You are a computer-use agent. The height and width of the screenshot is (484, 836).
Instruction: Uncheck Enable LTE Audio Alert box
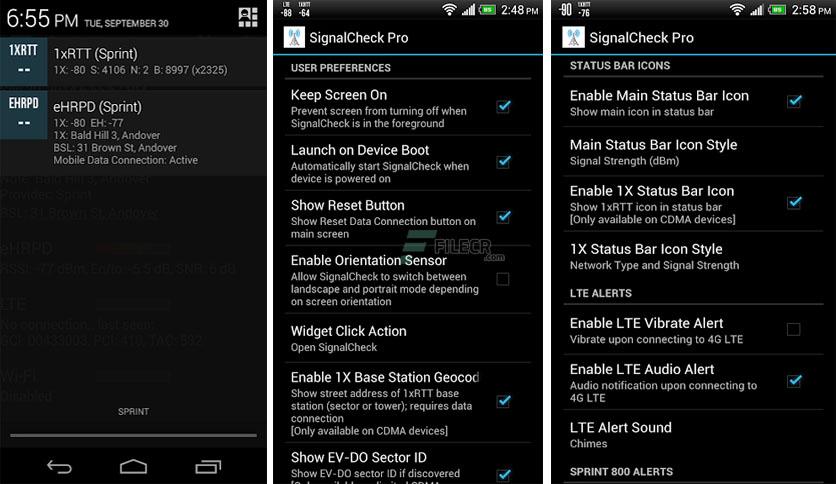tap(794, 381)
